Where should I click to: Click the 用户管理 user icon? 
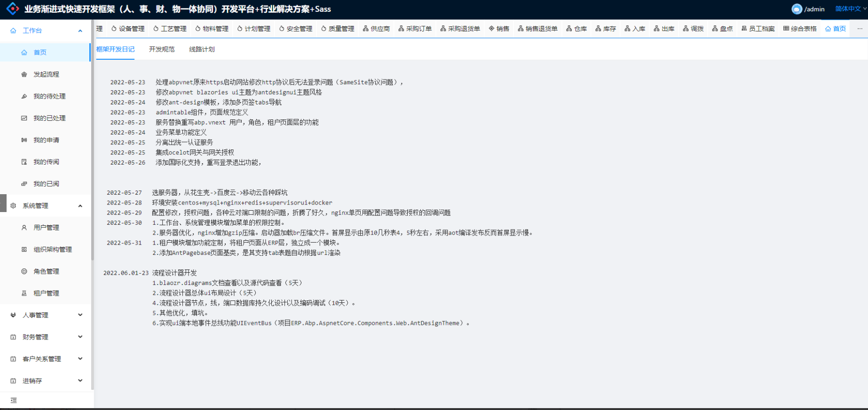24,228
